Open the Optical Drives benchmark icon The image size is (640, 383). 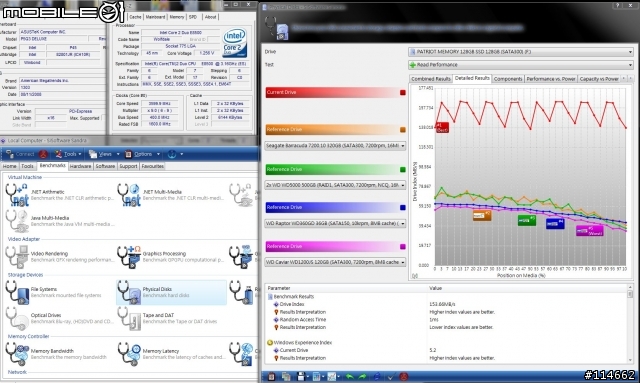click(x=17, y=318)
